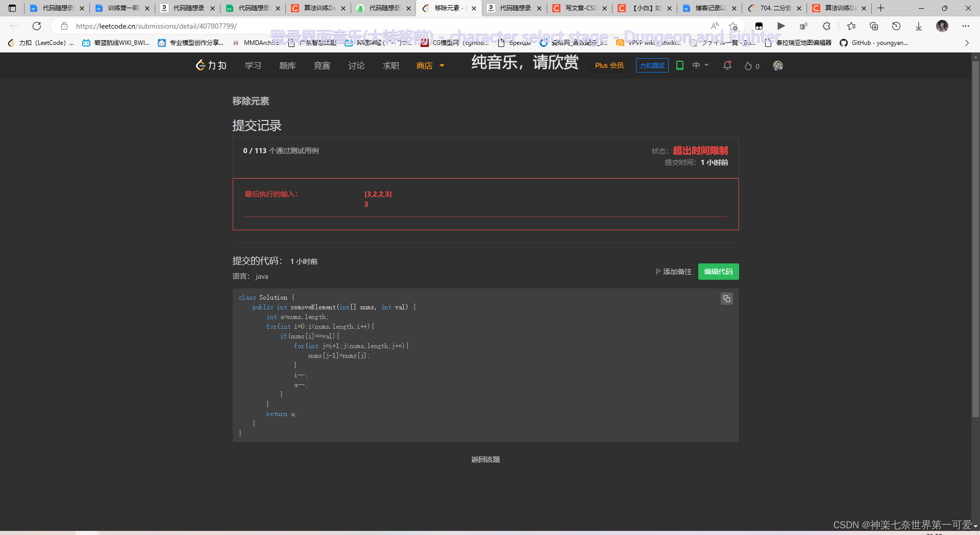Open the 讨论 navigation item
Viewport: 980px width, 535px height.
(x=356, y=65)
